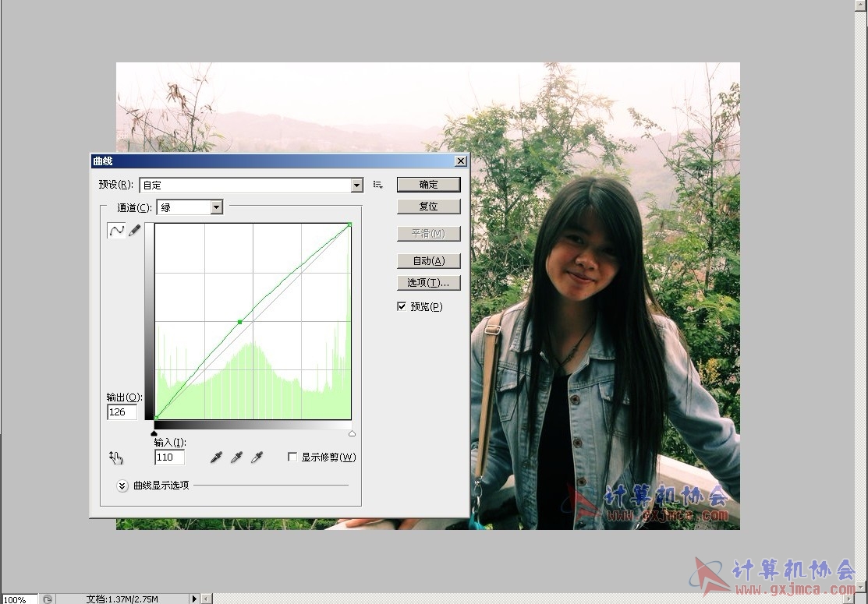
Task: Click the Output (输出) value field
Action: [122, 412]
